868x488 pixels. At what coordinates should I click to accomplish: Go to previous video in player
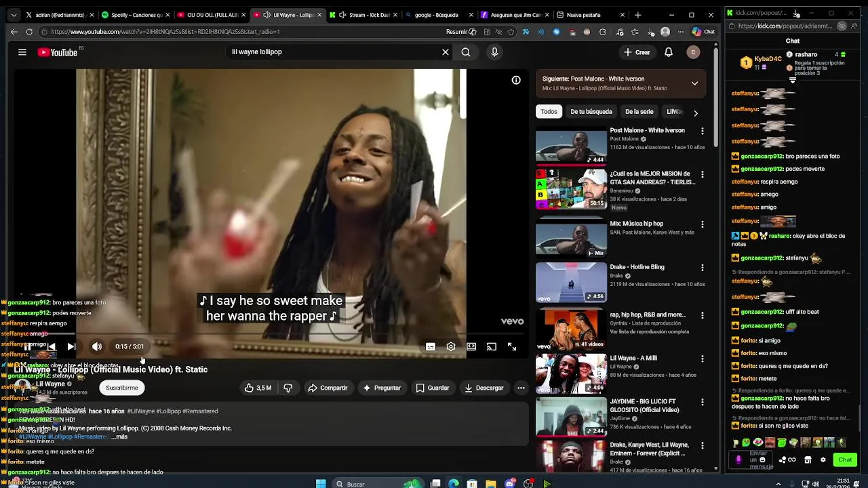(51, 346)
